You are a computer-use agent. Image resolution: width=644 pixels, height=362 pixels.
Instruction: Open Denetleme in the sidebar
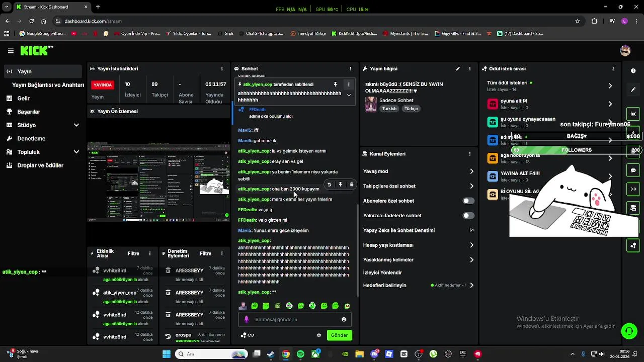click(43, 138)
